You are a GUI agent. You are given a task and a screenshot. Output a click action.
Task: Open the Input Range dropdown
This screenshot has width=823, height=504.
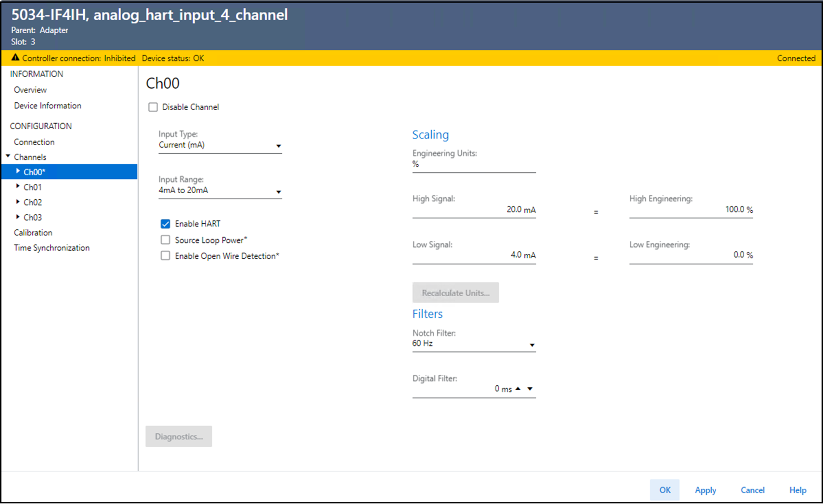[278, 192]
